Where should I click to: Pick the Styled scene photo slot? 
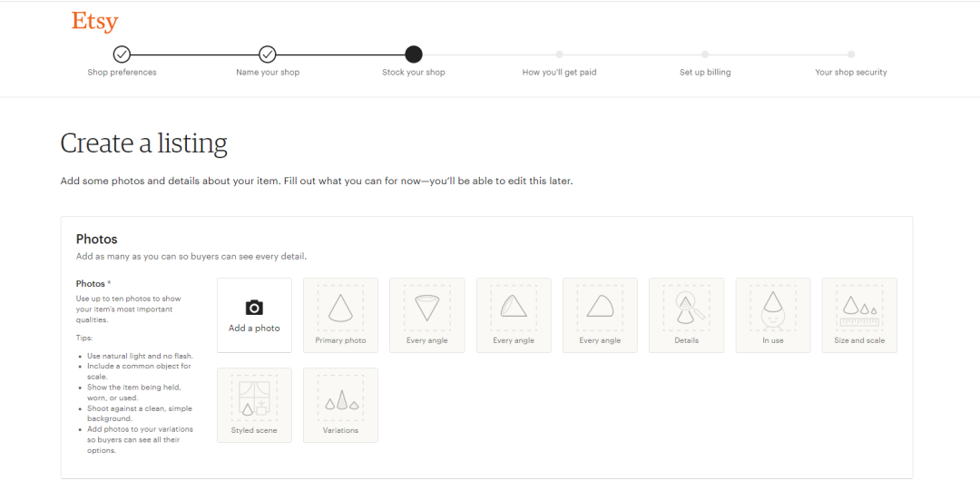coord(254,405)
